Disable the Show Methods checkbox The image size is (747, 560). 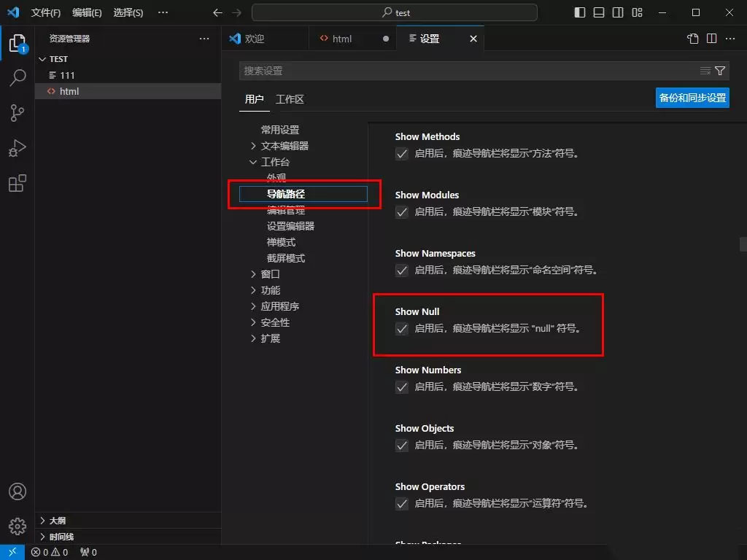click(x=402, y=154)
